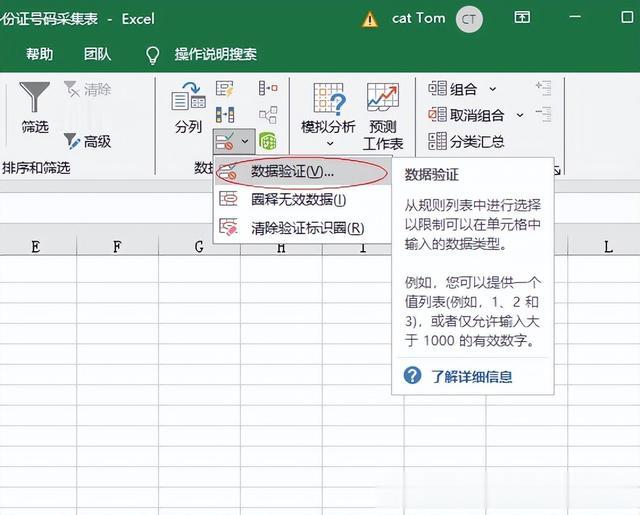Click the Remove Duplicates icon

[x=225, y=115]
